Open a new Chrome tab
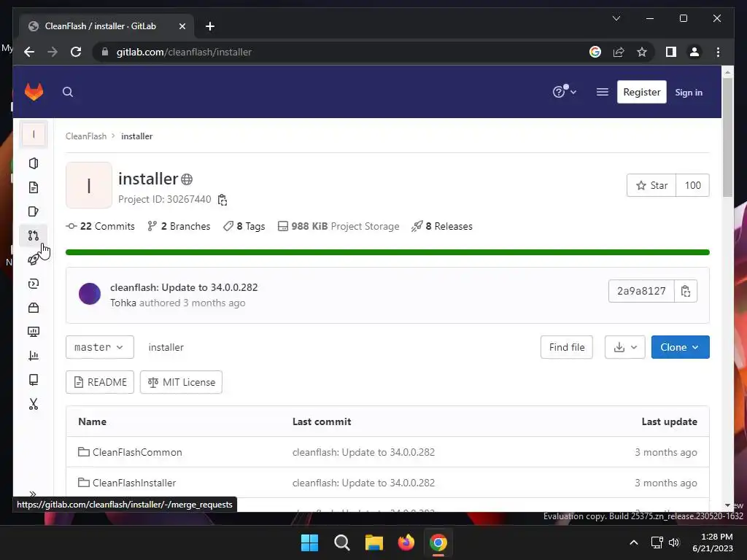Screen dimensions: 747x560 pyautogui.click(x=209, y=26)
